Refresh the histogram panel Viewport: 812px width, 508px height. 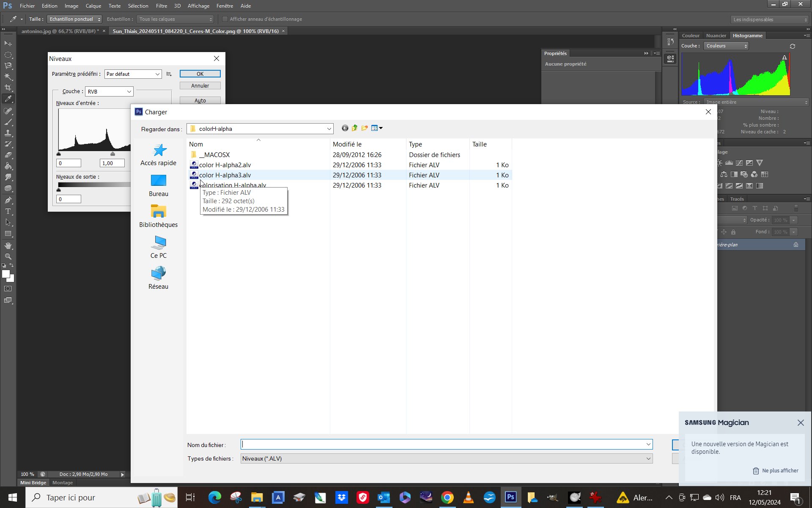(793, 46)
